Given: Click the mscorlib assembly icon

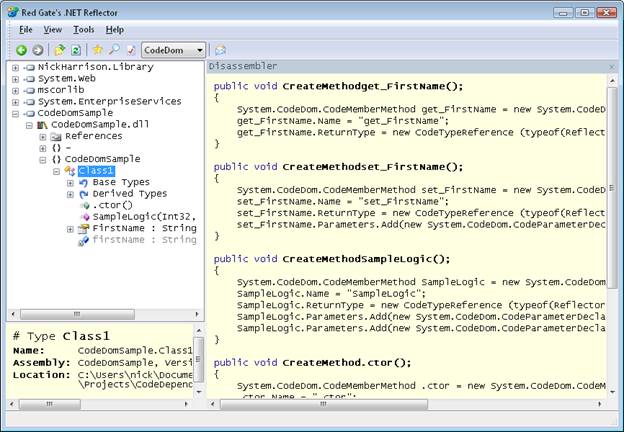Looking at the screenshot, I should (x=29, y=91).
